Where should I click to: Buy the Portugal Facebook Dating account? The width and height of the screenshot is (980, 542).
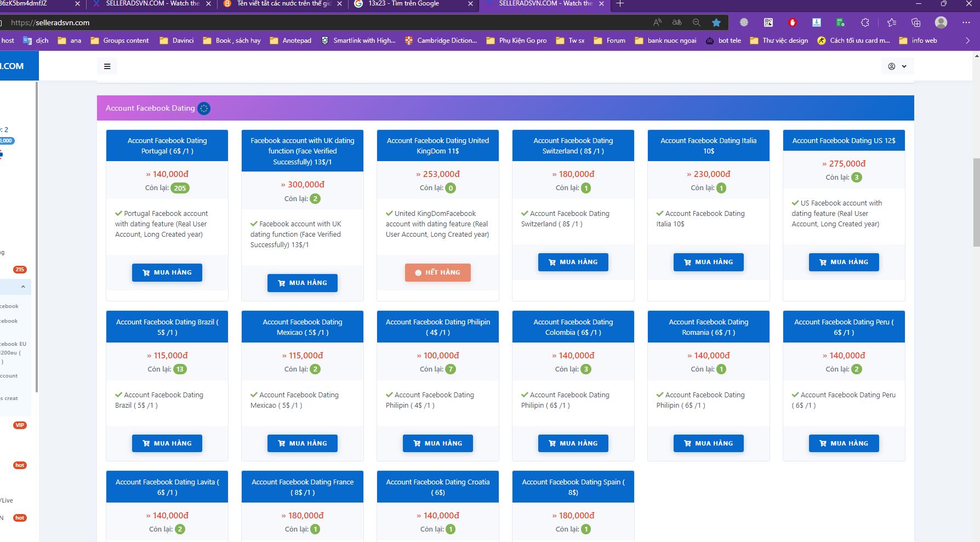167,272
